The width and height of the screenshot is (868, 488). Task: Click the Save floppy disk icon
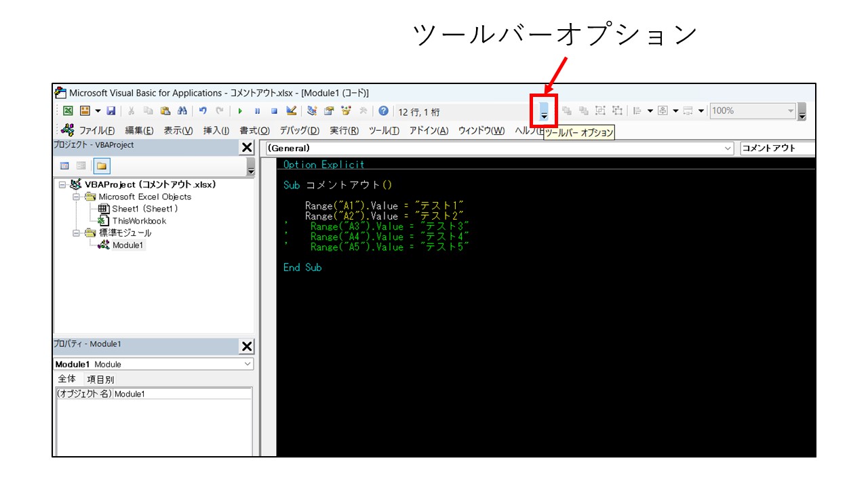tap(111, 111)
